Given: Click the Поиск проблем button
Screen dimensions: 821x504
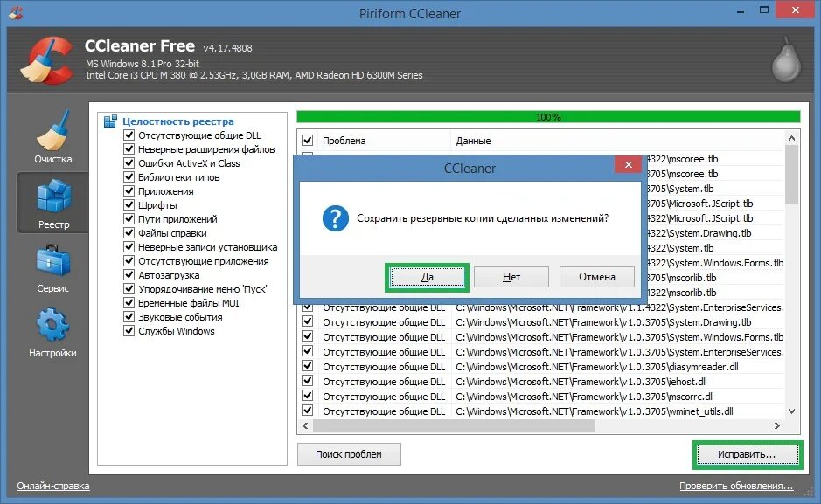Looking at the screenshot, I should (349, 454).
